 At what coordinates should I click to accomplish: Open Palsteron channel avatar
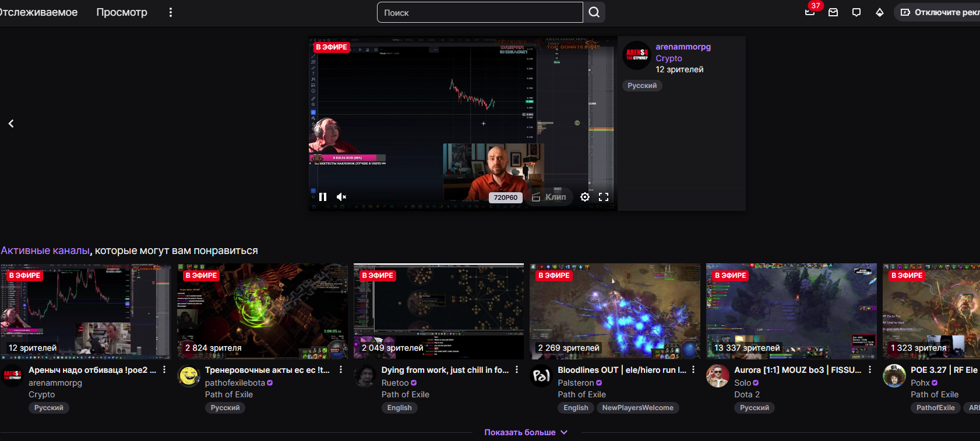(542, 376)
